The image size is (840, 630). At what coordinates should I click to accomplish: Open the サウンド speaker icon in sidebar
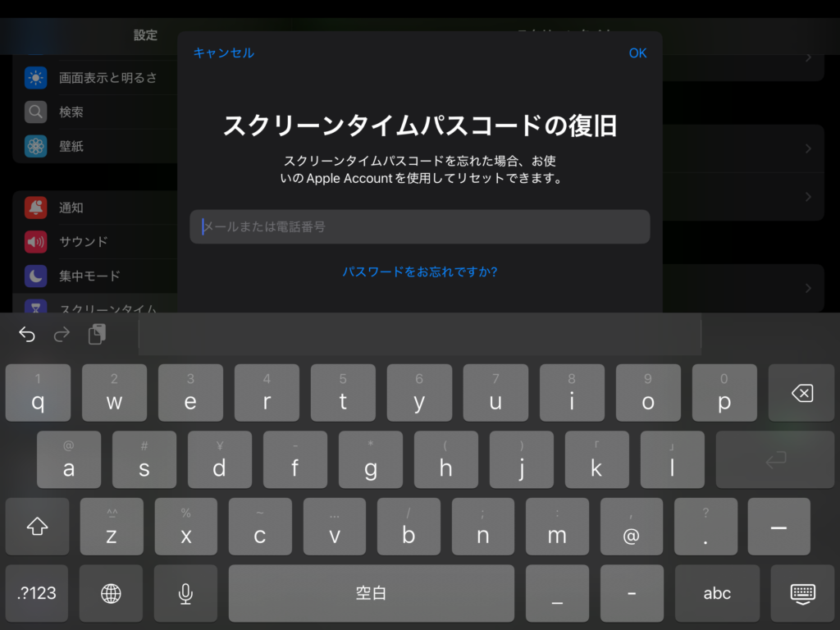coord(35,242)
